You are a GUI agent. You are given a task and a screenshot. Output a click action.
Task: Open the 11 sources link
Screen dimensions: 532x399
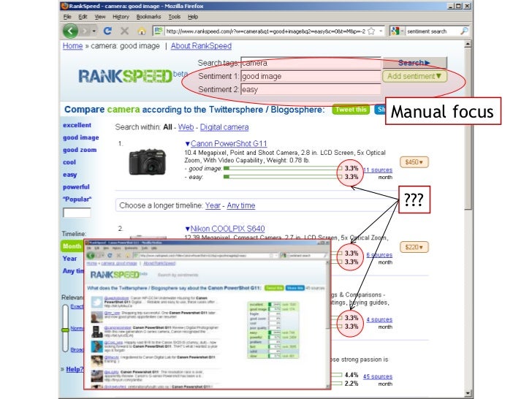378,170
